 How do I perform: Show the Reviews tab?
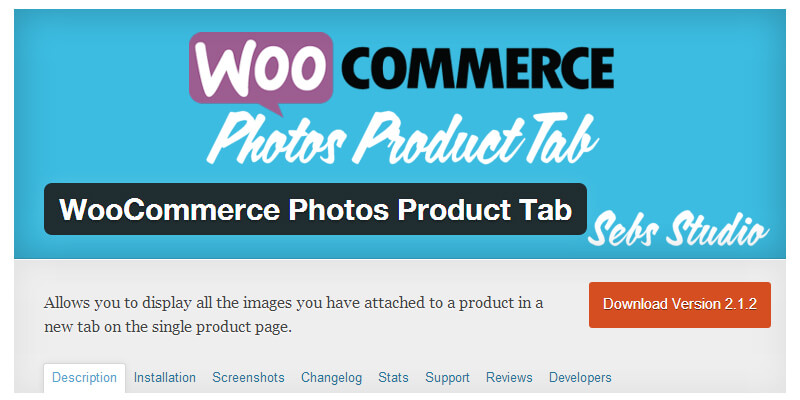[509, 378]
